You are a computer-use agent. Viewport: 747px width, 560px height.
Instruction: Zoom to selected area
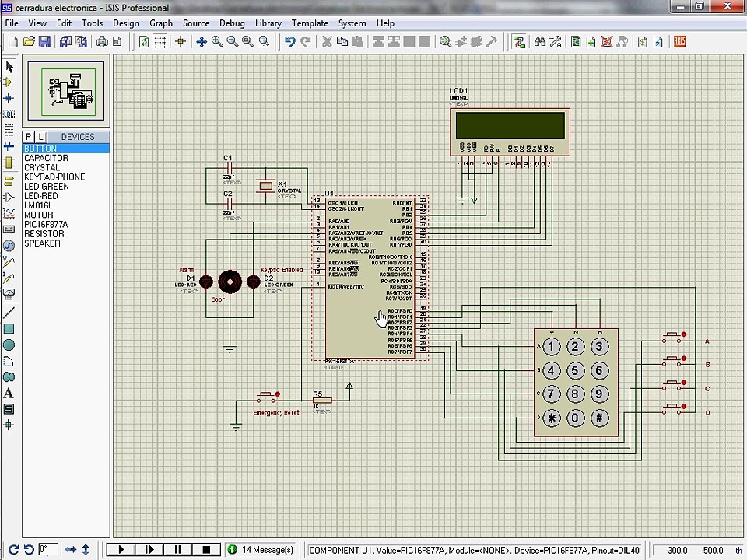click(264, 42)
